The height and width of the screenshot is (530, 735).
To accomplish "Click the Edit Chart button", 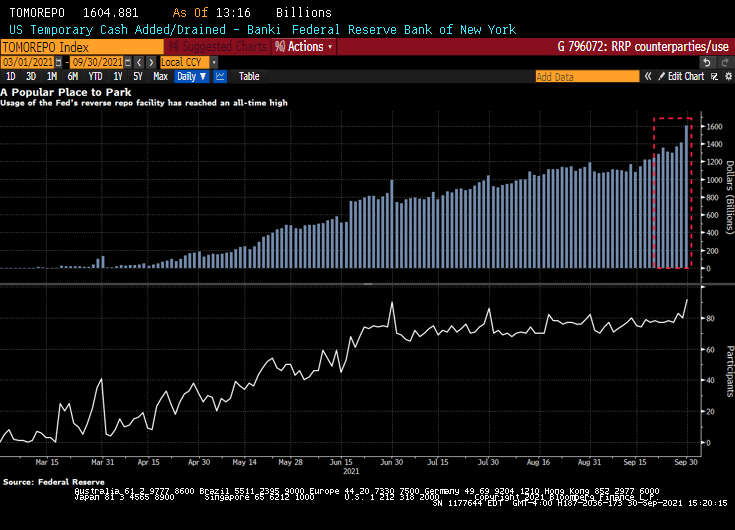I will [x=687, y=76].
